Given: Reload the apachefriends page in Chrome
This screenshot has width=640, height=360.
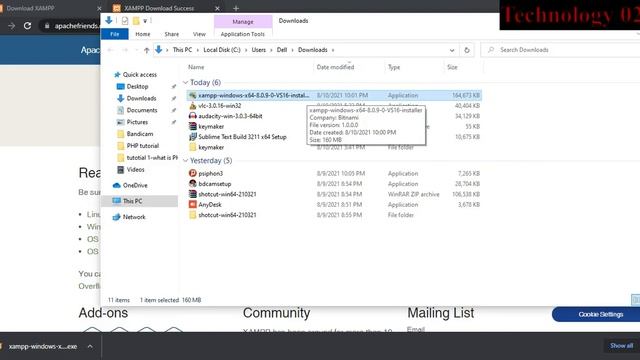Looking at the screenshot, I should 27,26.
